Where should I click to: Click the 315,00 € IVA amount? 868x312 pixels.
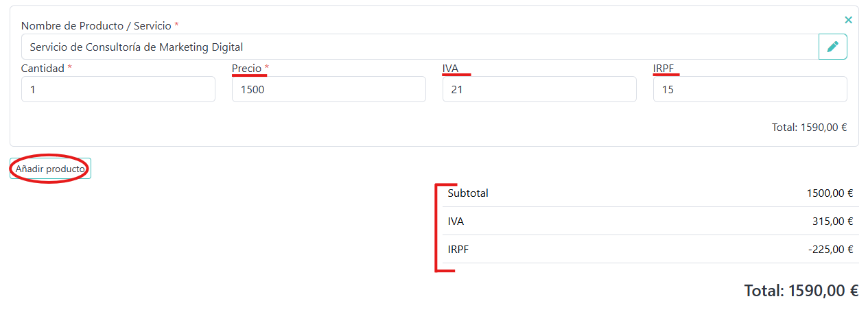tap(832, 221)
